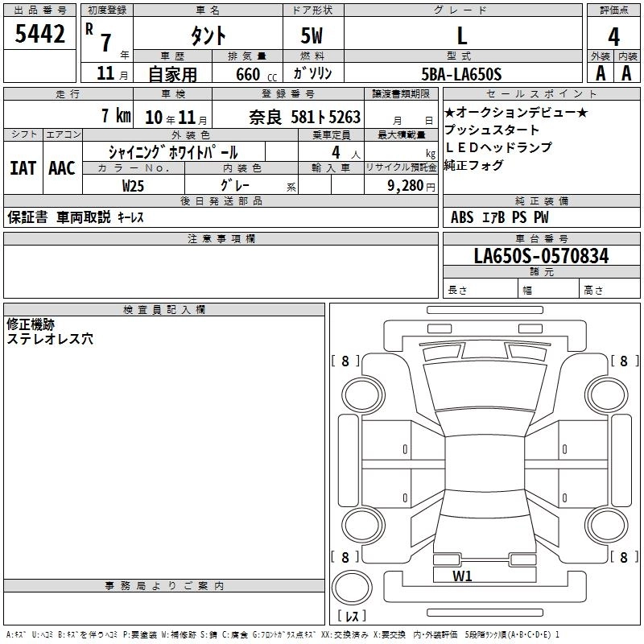Viewport: 644px width, 644px height.
Task: Click the exterior grade A under 外装
Action: [x=600, y=73]
